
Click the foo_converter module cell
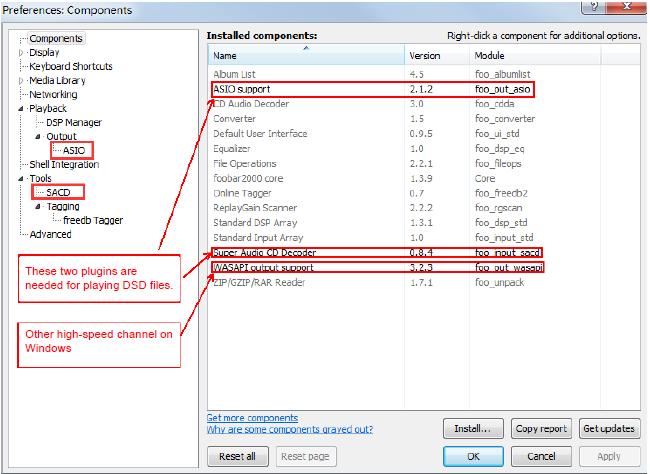(x=505, y=119)
